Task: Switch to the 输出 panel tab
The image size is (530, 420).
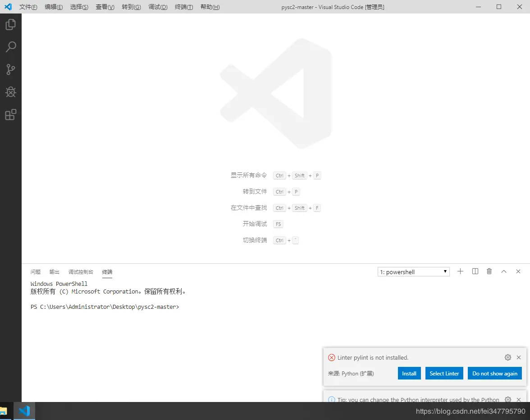Action: click(x=55, y=272)
